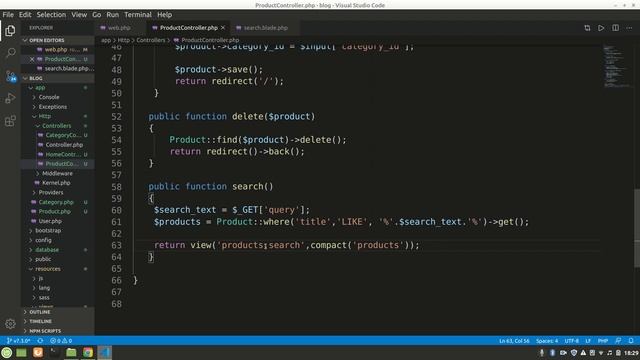Click the Controllers breadcrumb segment
This screenshot has width=640, height=360.
point(151,40)
